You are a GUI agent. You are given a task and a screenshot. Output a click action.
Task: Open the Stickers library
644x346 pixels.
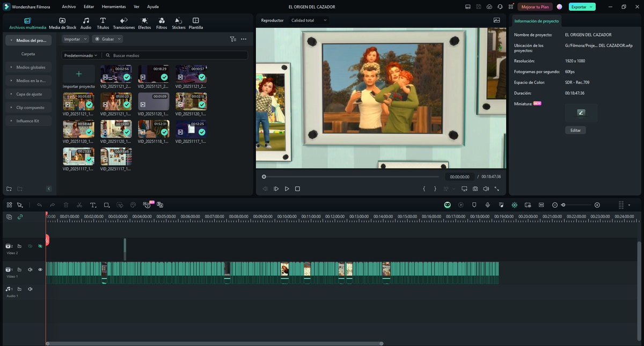(178, 21)
